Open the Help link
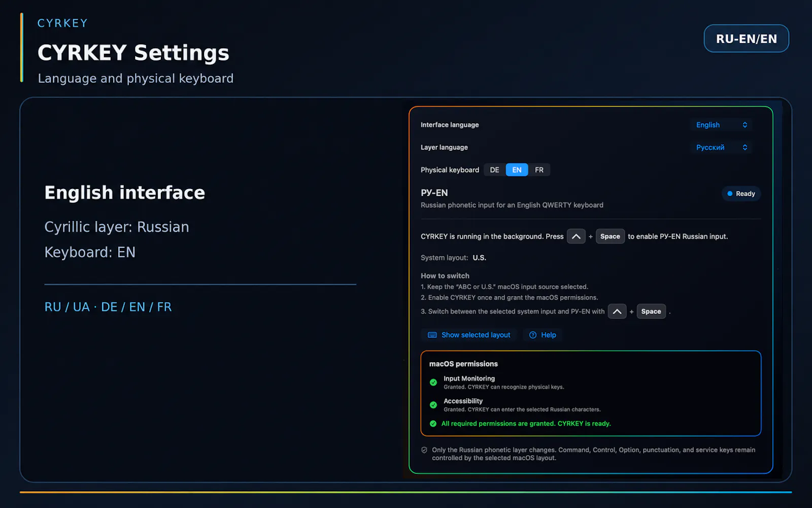The width and height of the screenshot is (812, 508). point(543,335)
